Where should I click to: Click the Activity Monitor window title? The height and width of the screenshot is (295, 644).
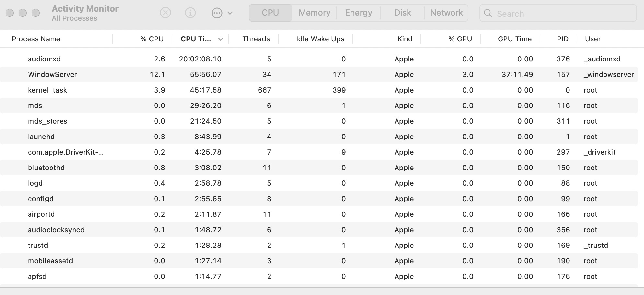85,9
